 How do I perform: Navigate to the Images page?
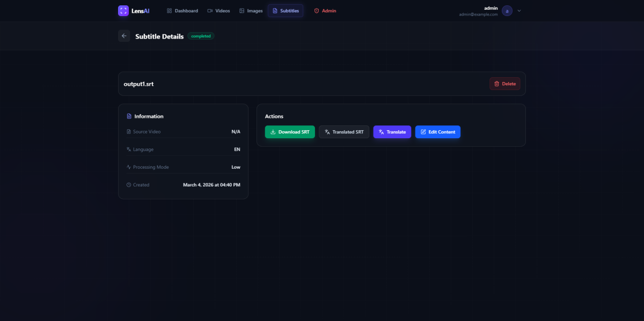251,11
